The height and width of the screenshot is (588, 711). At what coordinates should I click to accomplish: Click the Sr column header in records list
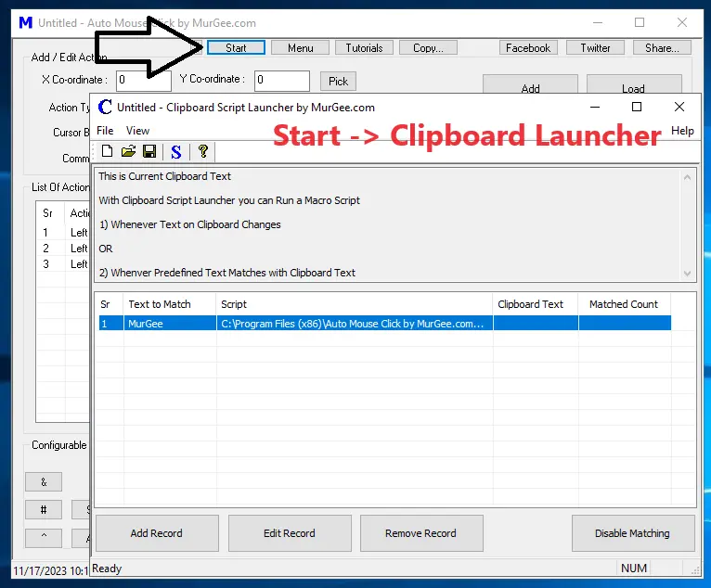(109, 304)
